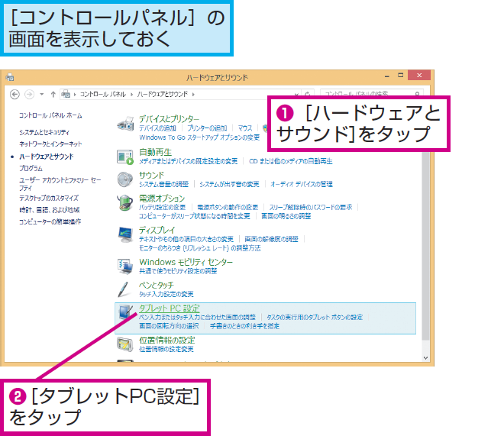Click 画面の明るさの調整 link
The width and height of the screenshot is (504, 436).
[x=286, y=216]
